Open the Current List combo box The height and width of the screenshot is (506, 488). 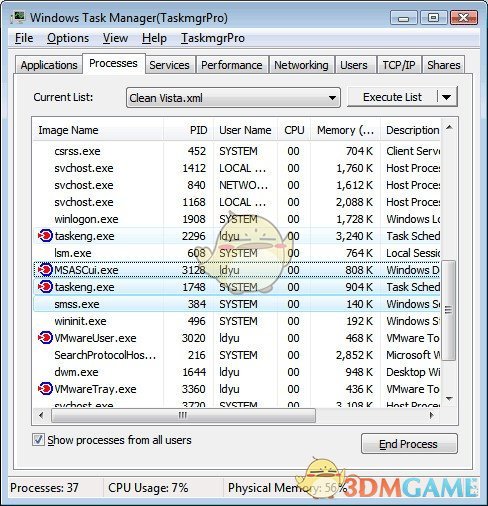(233, 98)
